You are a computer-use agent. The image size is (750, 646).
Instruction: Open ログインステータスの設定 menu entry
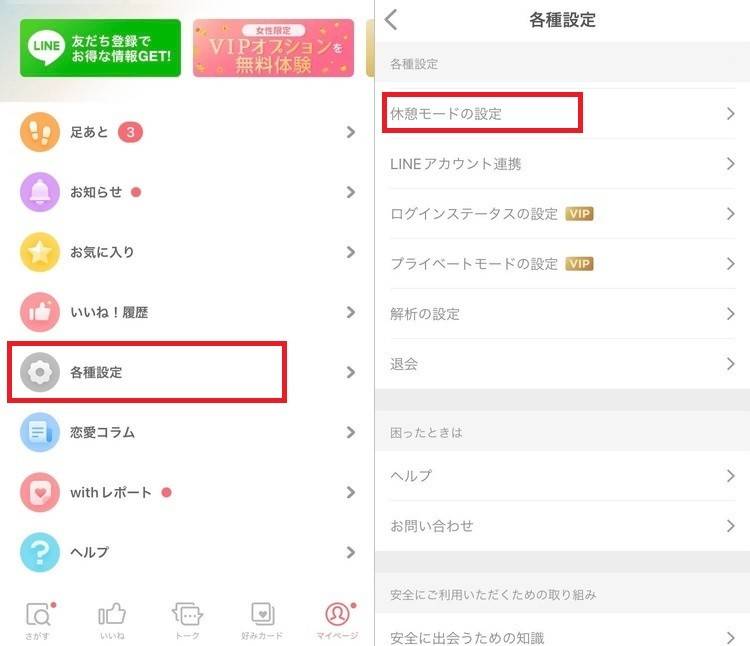(562, 214)
